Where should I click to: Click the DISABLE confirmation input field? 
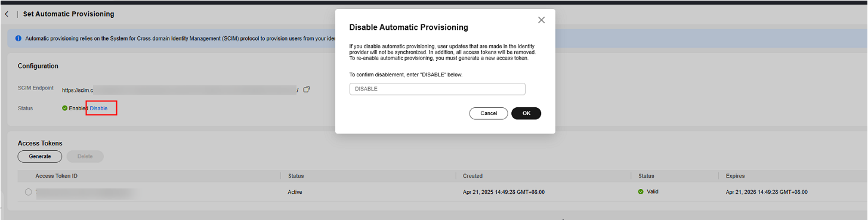tap(437, 89)
